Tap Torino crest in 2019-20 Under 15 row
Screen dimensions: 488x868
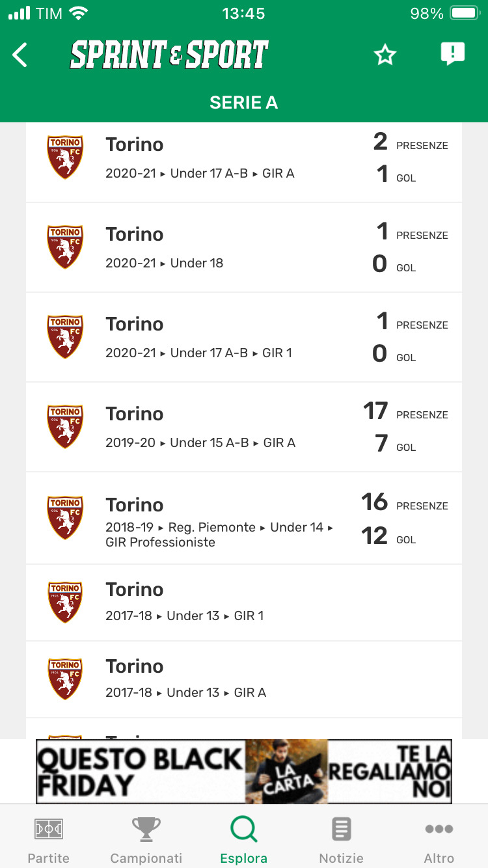65,427
